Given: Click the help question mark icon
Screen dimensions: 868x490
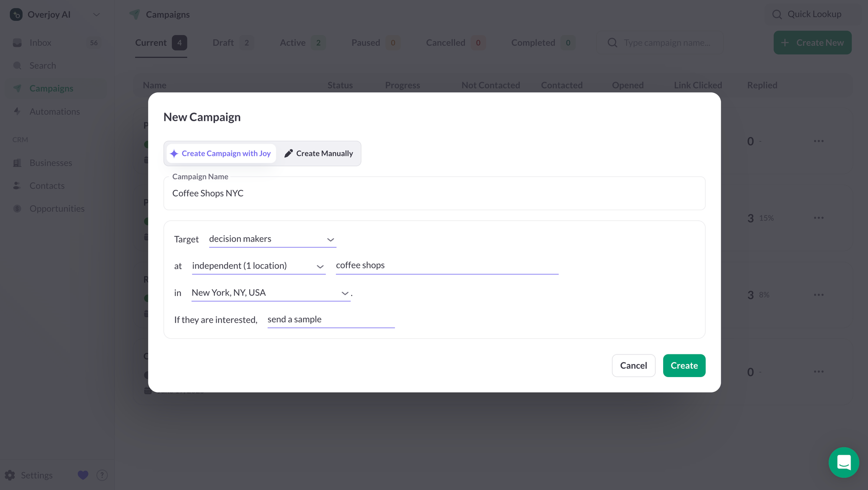Looking at the screenshot, I should (x=102, y=475).
